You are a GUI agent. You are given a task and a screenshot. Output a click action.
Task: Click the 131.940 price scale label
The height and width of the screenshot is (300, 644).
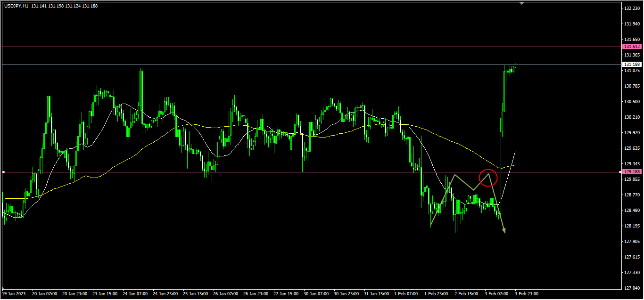pyautogui.click(x=632, y=24)
